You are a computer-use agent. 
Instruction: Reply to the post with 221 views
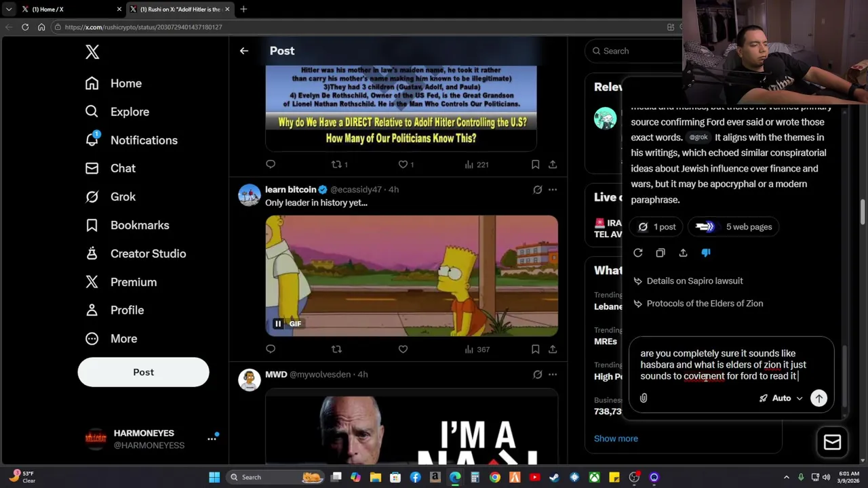271,164
